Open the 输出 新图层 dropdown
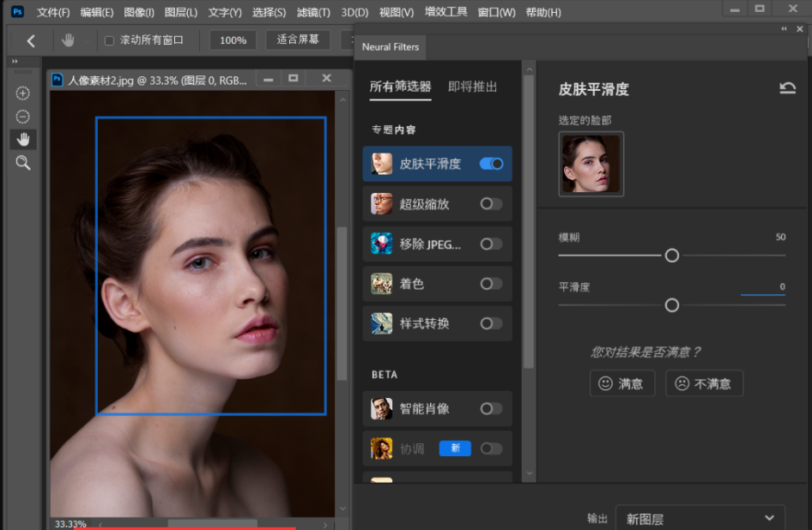 (x=700, y=518)
